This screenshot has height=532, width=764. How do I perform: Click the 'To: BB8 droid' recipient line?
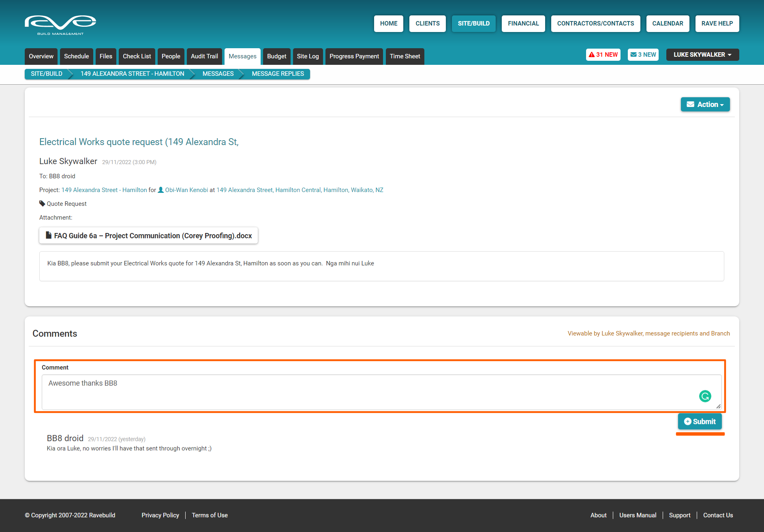pos(57,176)
